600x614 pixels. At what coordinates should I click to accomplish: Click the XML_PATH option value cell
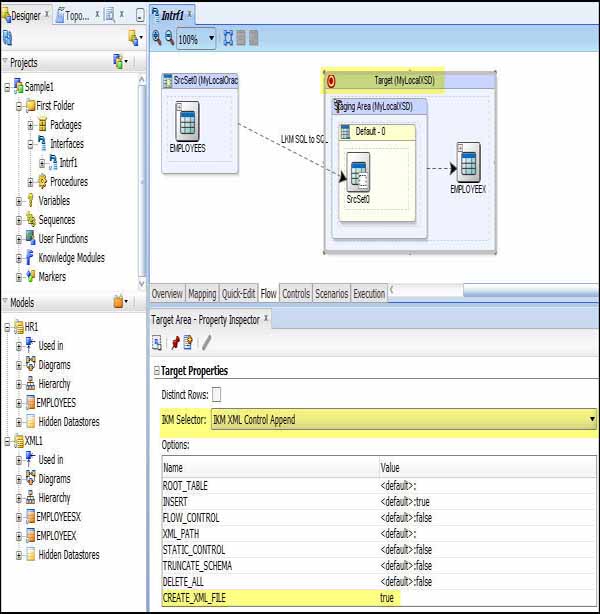point(487,534)
